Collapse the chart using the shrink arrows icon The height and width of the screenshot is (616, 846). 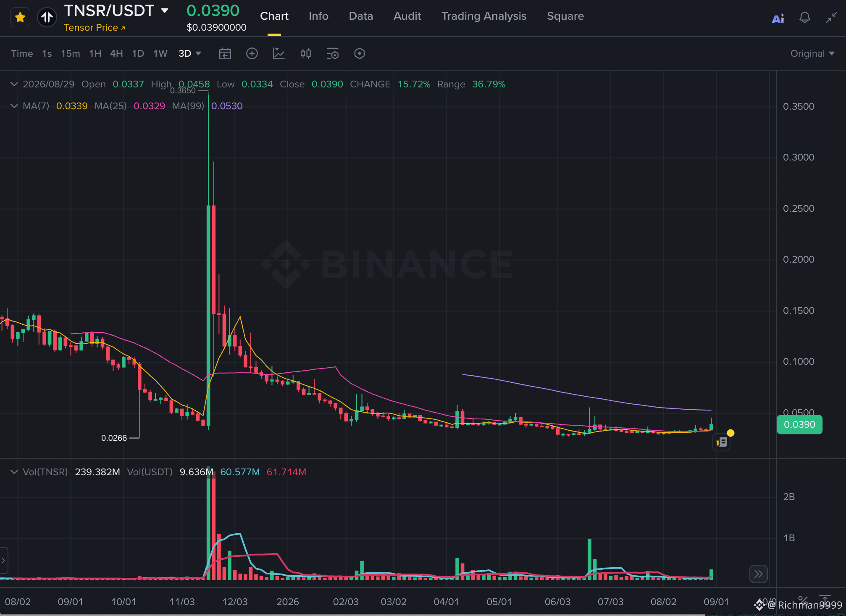832,17
